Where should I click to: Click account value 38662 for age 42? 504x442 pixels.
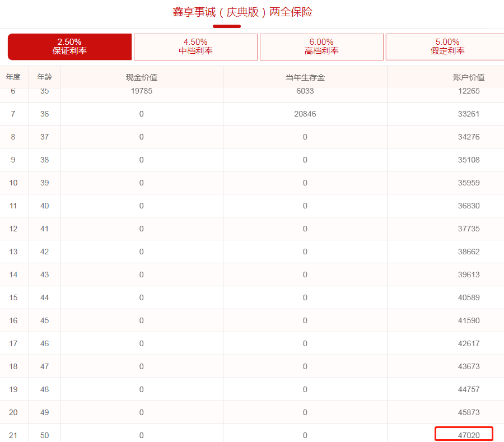pyautogui.click(x=469, y=252)
